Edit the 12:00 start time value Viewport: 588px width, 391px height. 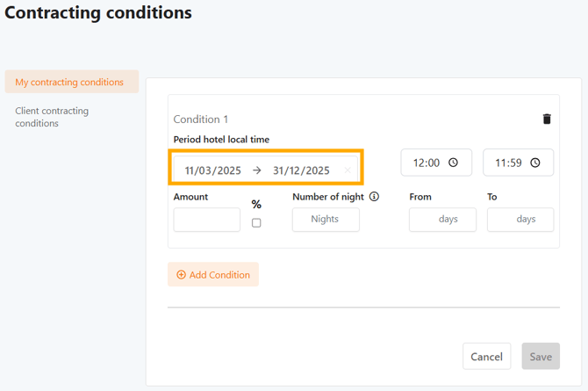(x=427, y=163)
